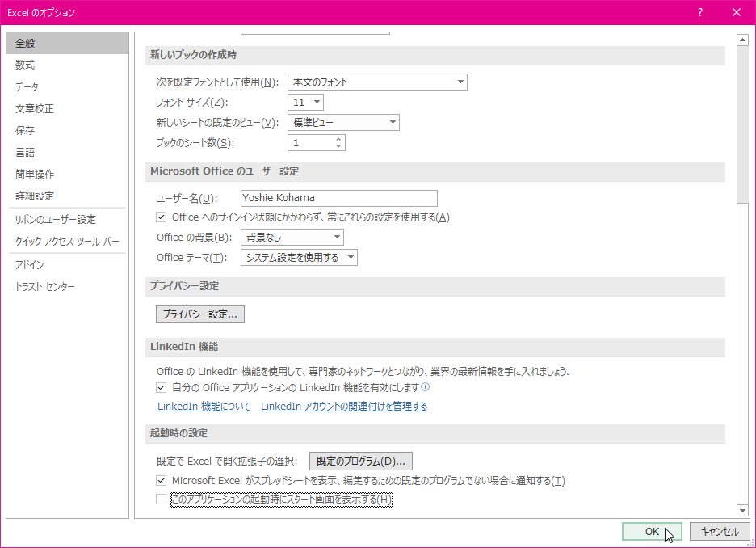Click the 既定のプログラム(D)... button
Image resolution: width=756 pixels, height=548 pixels.
click(x=361, y=462)
